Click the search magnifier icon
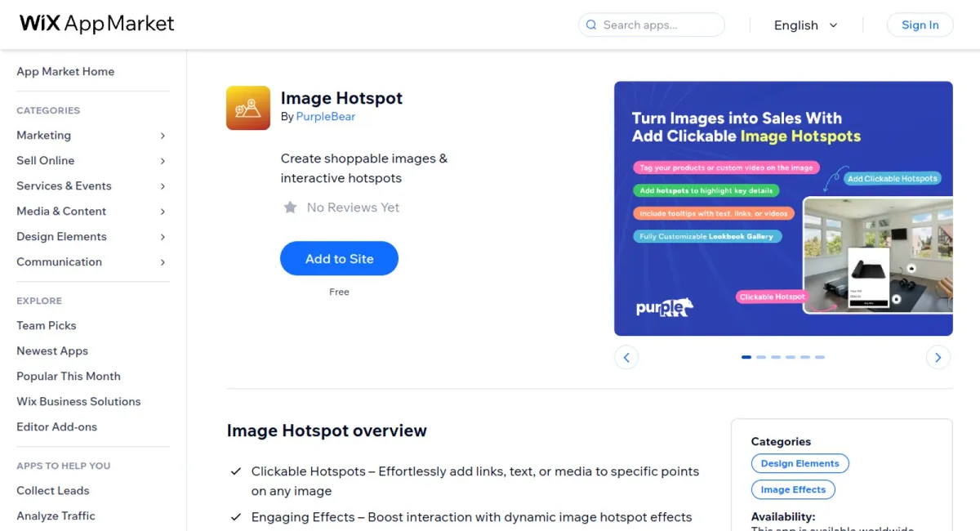The image size is (980, 531). pyautogui.click(x=590, y=25)
